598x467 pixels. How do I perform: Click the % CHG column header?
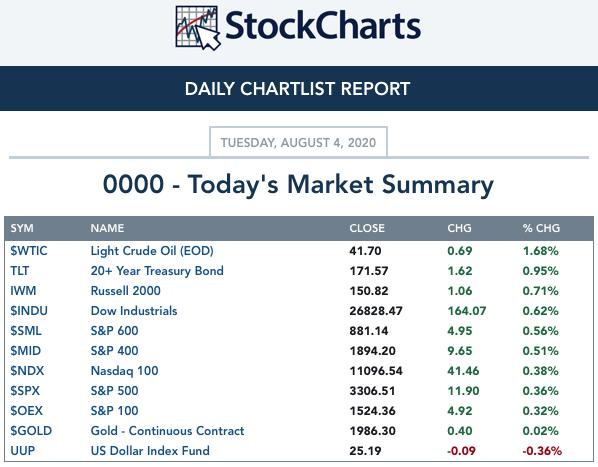541,228
